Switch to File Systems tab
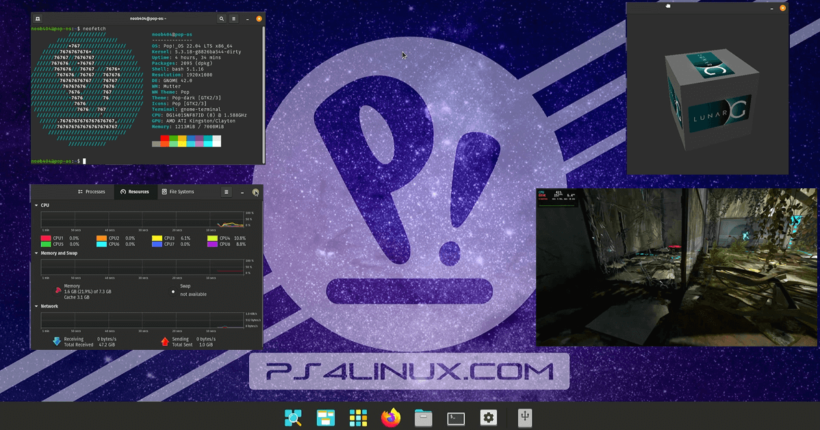This screenshot has height=430, width=820. coord(178,192)
